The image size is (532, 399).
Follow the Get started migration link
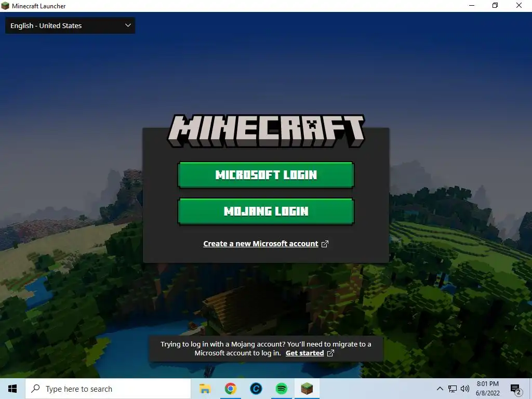pyautogui.click(x=304, y=353)
